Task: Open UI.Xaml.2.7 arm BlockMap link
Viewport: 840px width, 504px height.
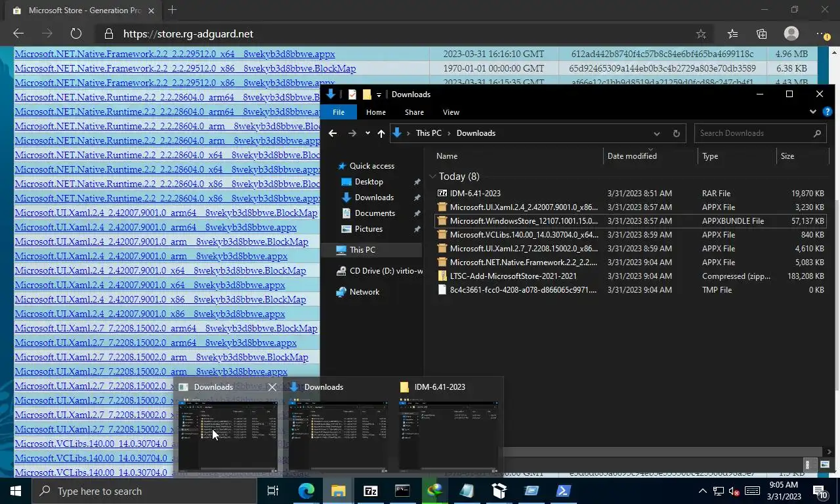Action: (161, 357)
